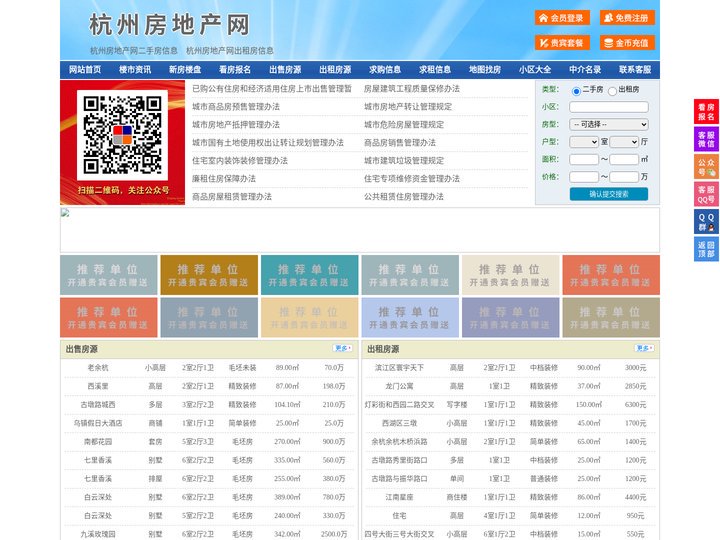The image size is (720, 540).
Task: Open link 公共租赁住房管理办法
Action: pos(404,197)
